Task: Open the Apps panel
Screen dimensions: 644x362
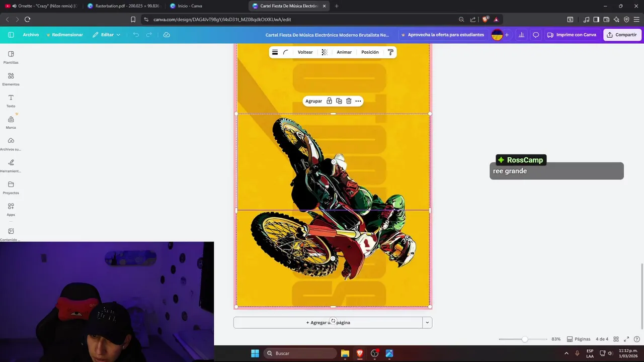Action: coord(11,210)
